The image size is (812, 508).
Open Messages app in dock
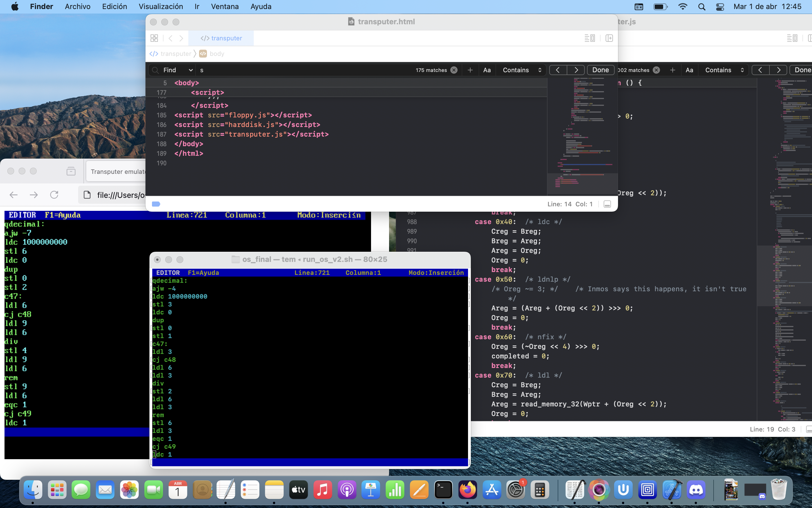pos(81,490)
